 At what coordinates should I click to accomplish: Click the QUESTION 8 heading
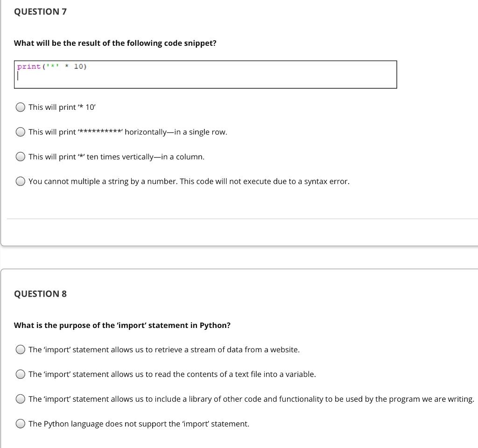tap(40, 293)
